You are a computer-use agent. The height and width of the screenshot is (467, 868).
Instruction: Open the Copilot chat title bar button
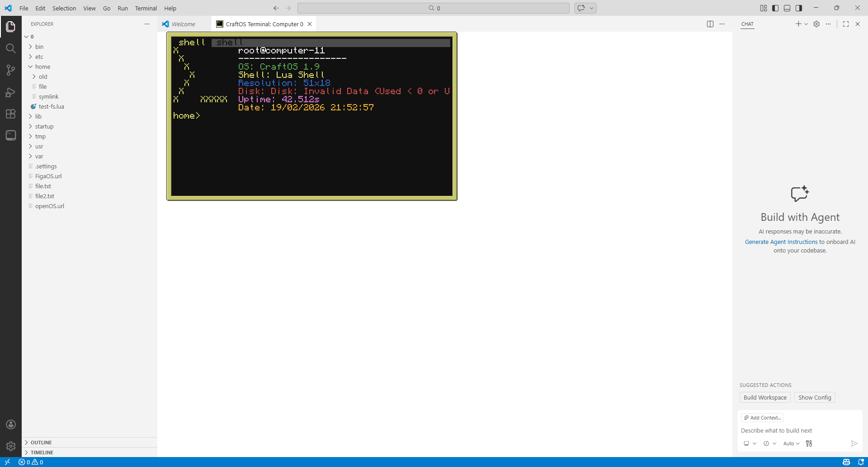click(581, 8)
